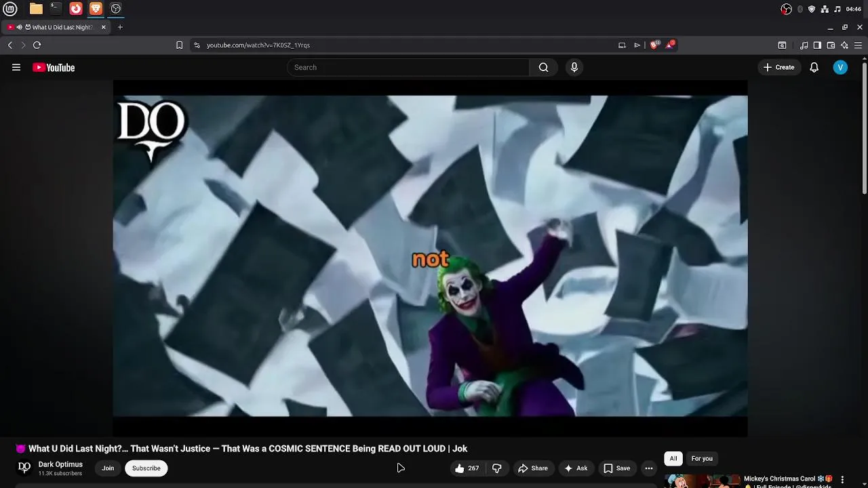Open the Files folder in the panel
Screen dimensions: 868x488
(x=36, y=9)
